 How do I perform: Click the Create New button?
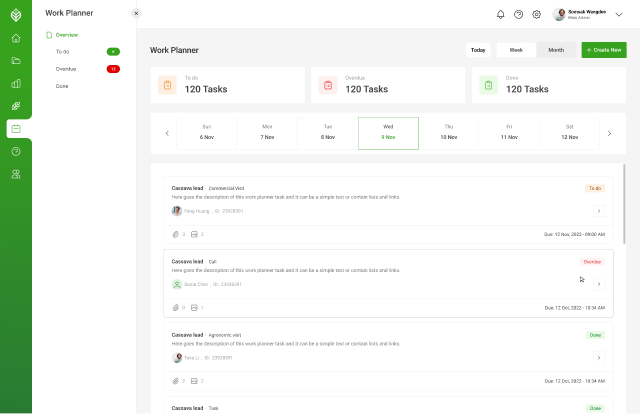604,50
